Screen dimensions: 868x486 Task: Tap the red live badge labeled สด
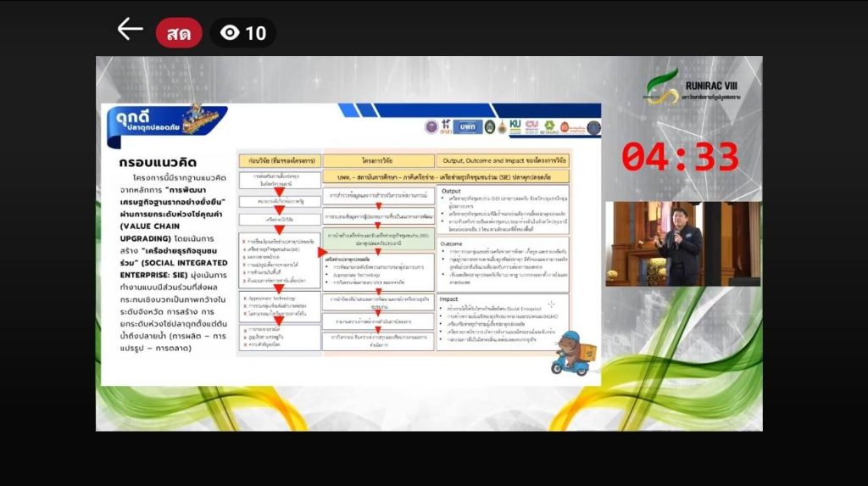click(x=179, y=33)
